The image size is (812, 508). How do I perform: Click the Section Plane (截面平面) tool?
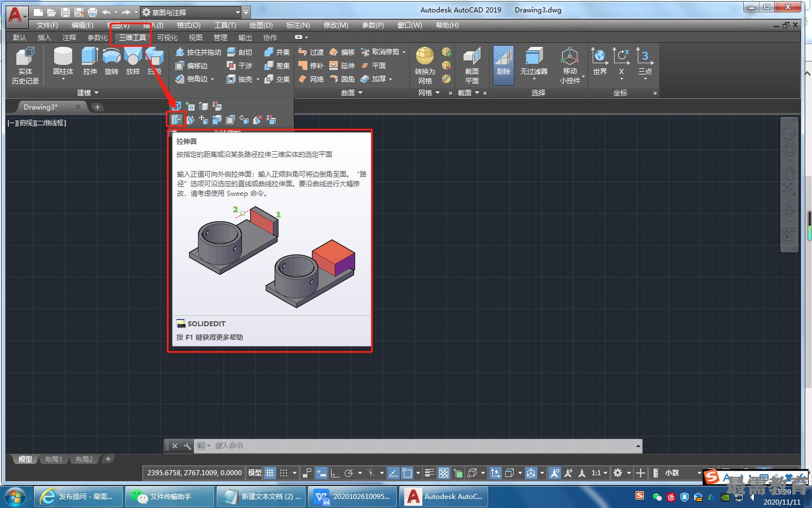(x=472, y=65)
